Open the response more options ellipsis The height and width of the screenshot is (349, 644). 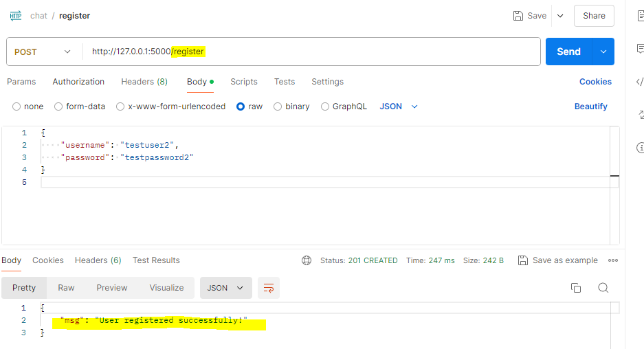pyautogui.click(x=613, y=260)
